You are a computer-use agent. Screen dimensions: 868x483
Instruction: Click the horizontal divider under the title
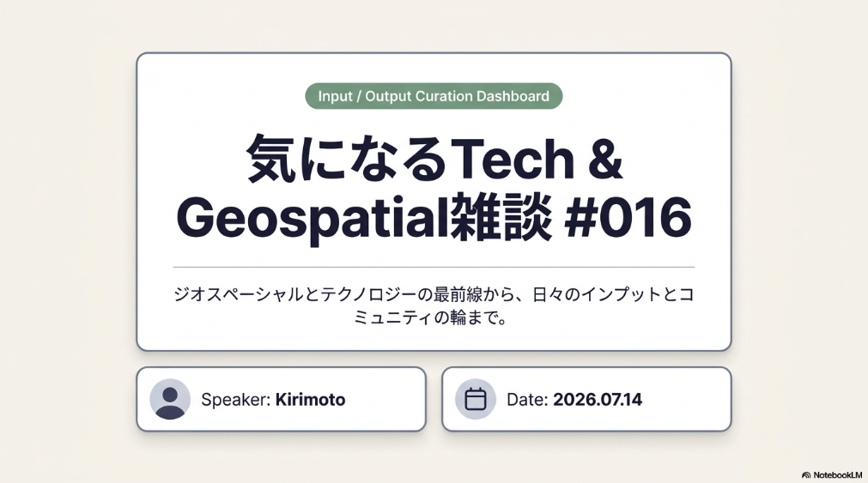point(434,267)
